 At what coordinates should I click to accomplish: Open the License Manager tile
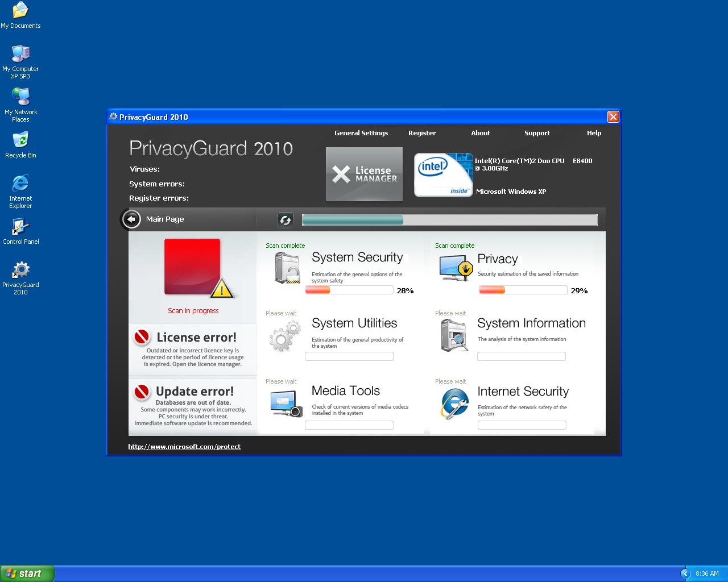click(x=364, y=174)
